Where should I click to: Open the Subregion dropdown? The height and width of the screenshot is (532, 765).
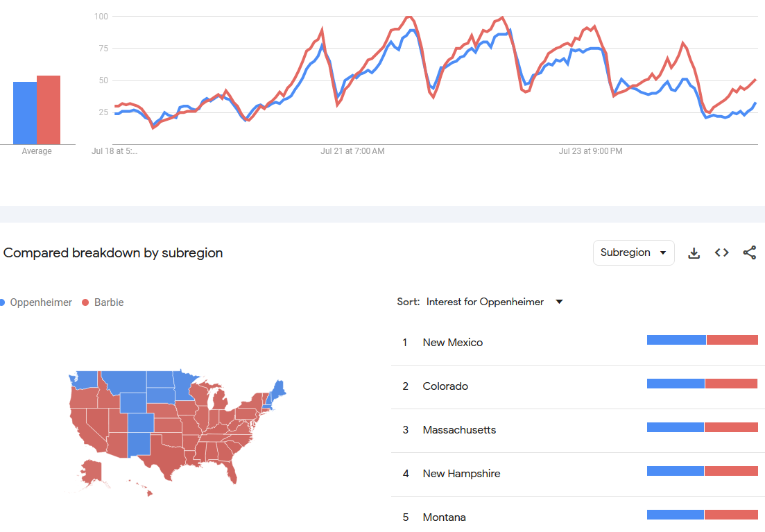633,253
